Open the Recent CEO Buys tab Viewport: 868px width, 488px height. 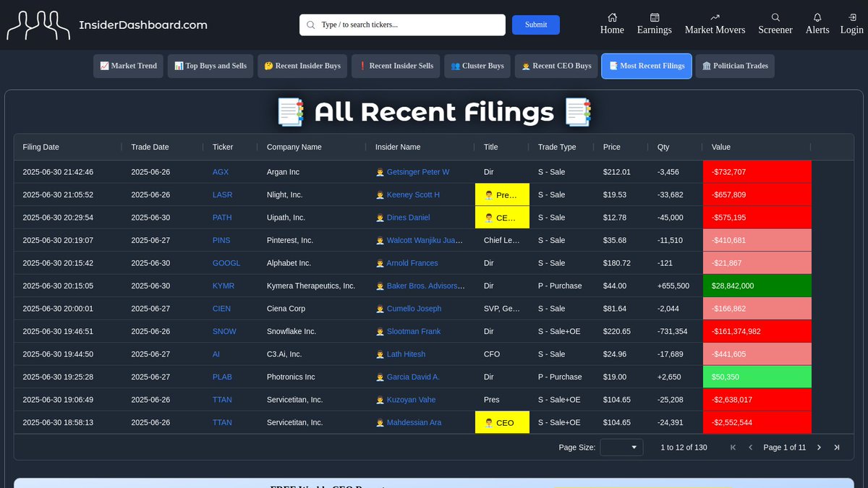[x=556, y=66]
